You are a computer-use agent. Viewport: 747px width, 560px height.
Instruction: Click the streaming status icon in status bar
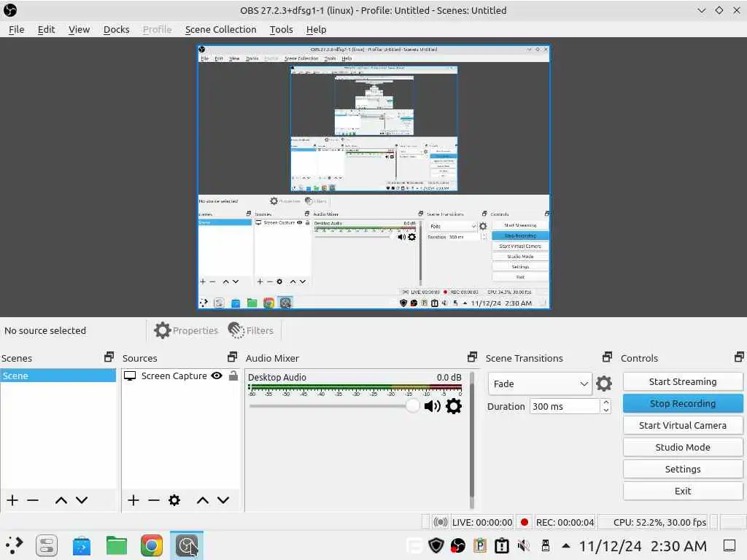(440, 522)
